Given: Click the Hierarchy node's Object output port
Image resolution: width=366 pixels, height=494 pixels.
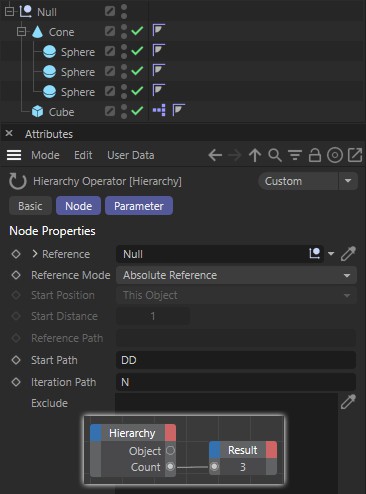Looking at the screenshot, I should coord(170,450).
